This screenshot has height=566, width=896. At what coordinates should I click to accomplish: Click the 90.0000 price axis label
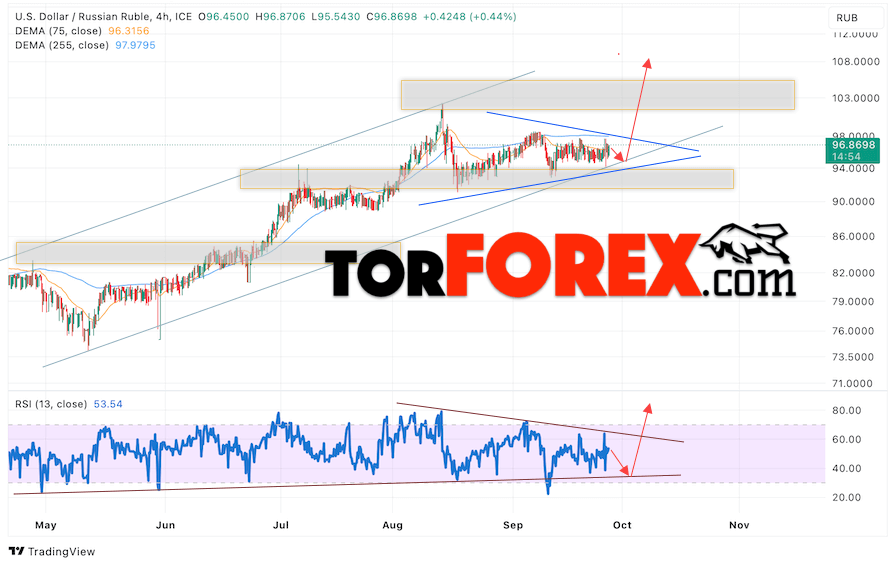pos(853,202)
